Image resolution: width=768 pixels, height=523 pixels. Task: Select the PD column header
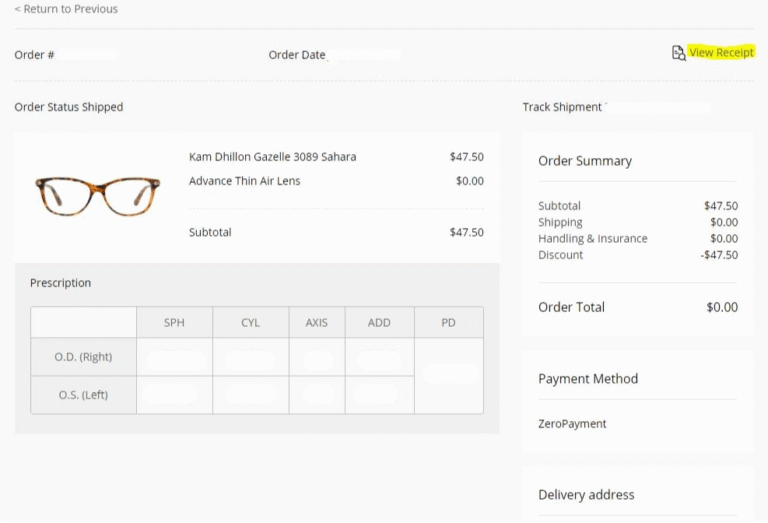(449, 323)
